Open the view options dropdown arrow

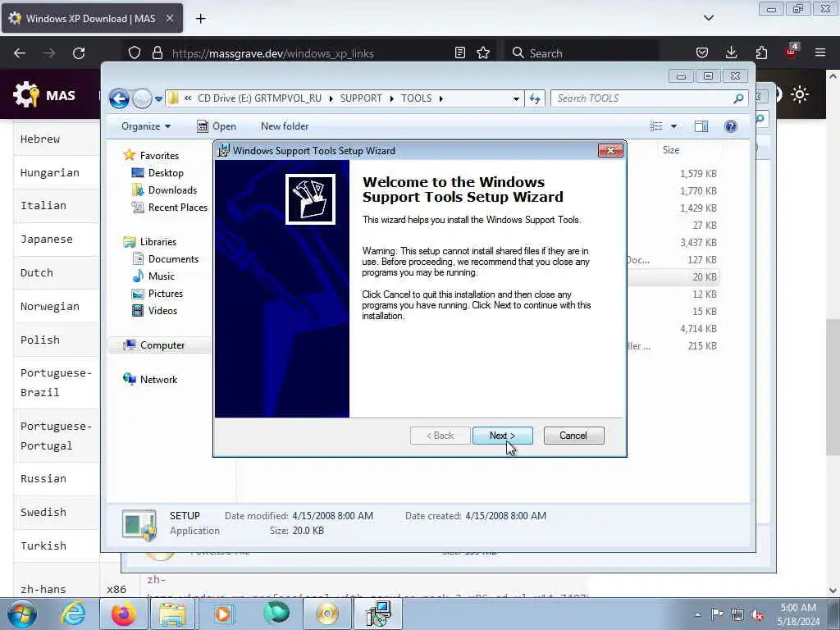click(674, 126)
